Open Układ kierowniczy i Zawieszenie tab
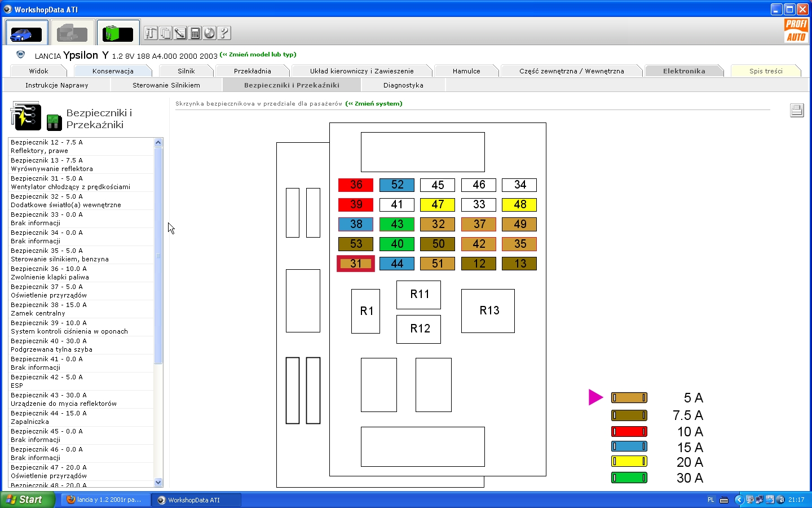Viewport: 812px width, 508px height. [x=361, y=71]
